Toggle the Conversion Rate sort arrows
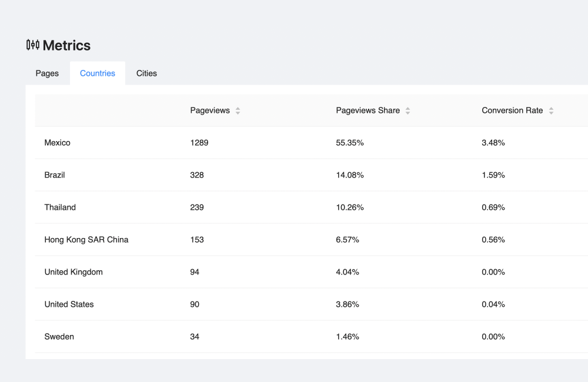Image resolution: width=588 pixels, height=382 pixels. pyautogui.click(x=551, y=110)
